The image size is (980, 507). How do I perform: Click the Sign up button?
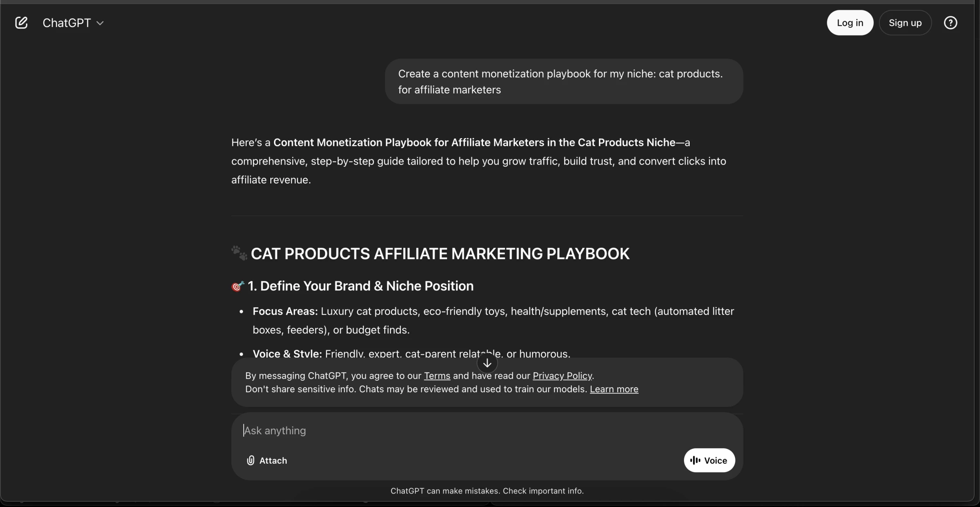point(905,23)
